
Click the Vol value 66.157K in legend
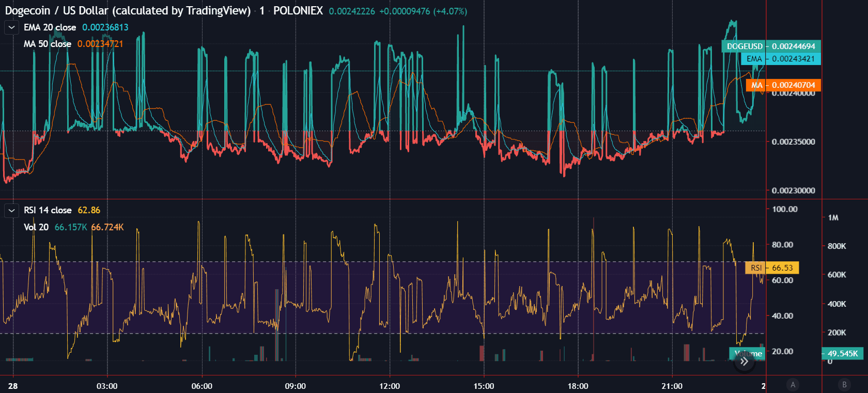click(x=71, y=227)
